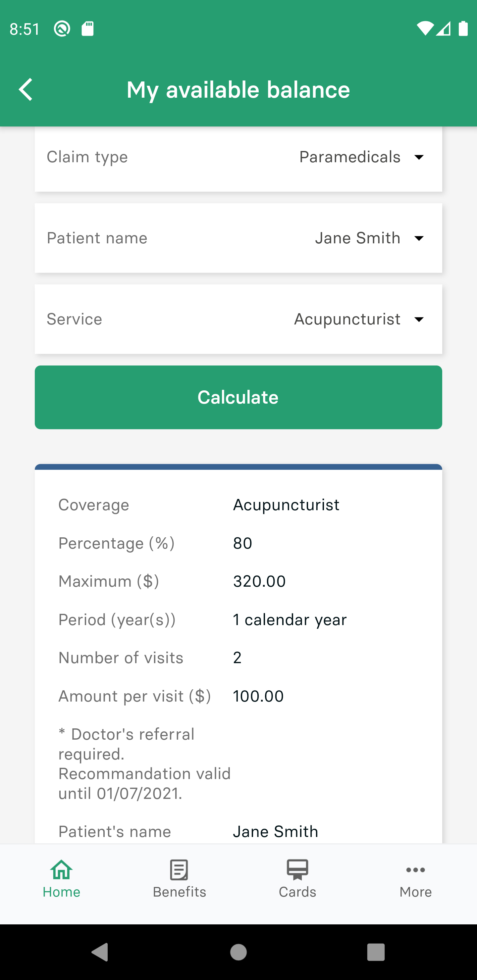Tap the battery status icon
Viewport: 477px width, 980px height.
463,29
